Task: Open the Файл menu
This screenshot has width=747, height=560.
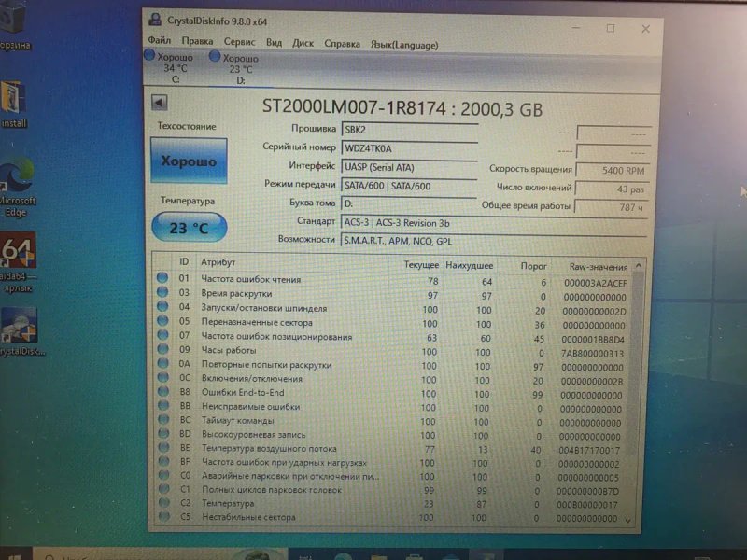Action: pos(159,40)
